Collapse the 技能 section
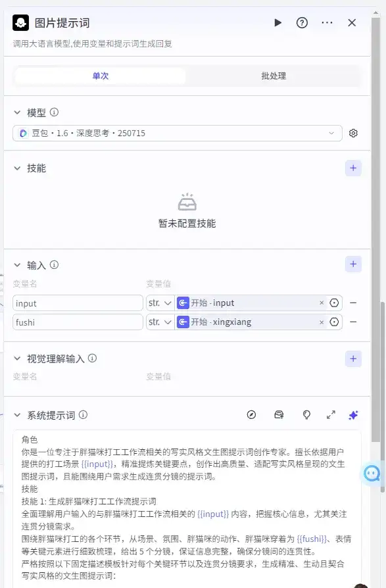 pyautogui.click(x=17, y=168)
